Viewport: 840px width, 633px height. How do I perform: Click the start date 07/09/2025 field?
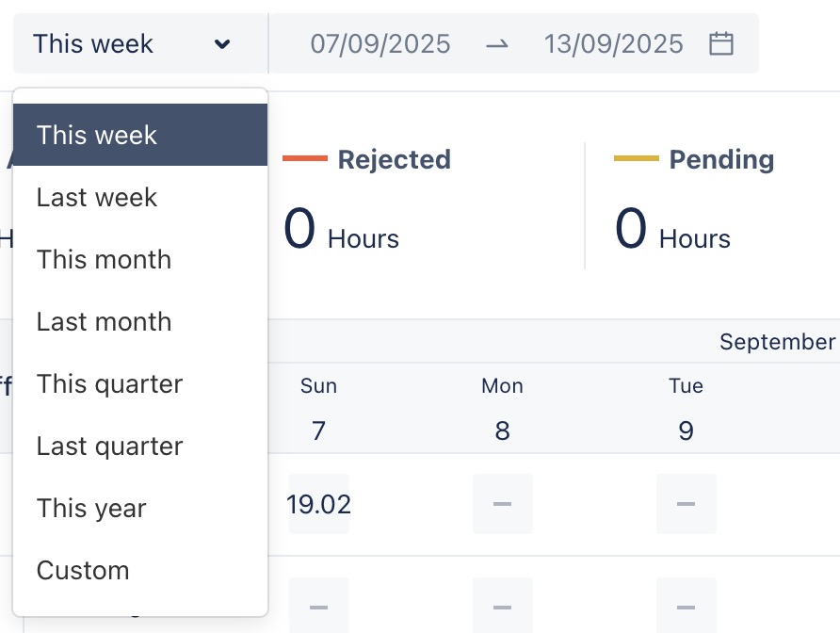pos(380,43)
